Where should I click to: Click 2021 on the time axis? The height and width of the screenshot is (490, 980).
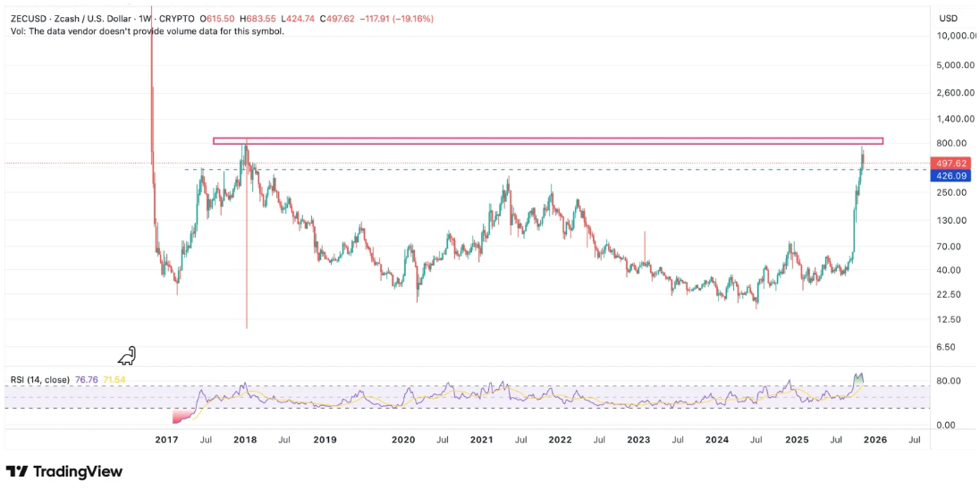coord(482,440)
